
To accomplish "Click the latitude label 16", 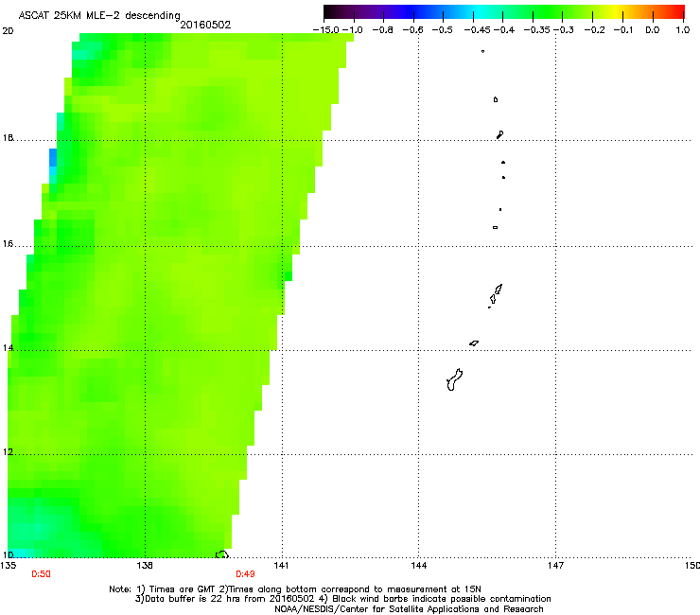I will pos(8,244).
